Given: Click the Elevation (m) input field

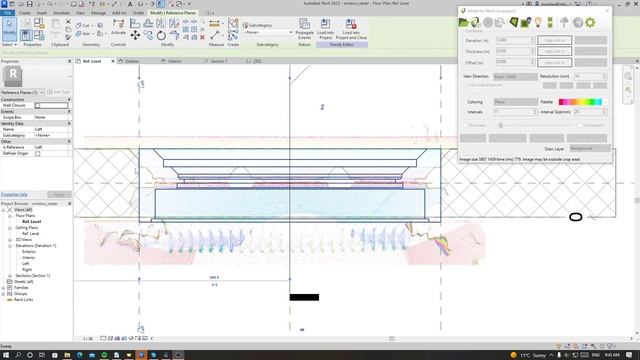Looking at the screenshot, I should (x=515, y=40).
